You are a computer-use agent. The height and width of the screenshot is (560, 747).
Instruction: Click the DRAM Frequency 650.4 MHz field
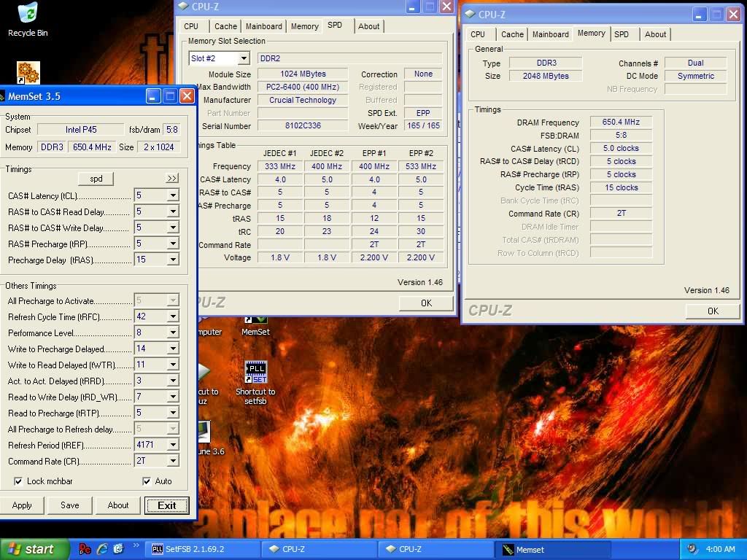[621, 122]
